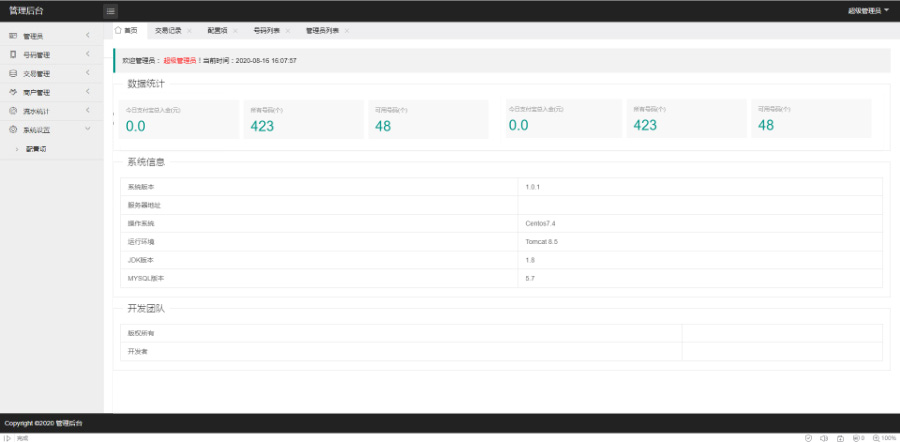Screen dimensions: 900x442
Task: Click the 系统设置 gear icon
Action: point(13,130)
